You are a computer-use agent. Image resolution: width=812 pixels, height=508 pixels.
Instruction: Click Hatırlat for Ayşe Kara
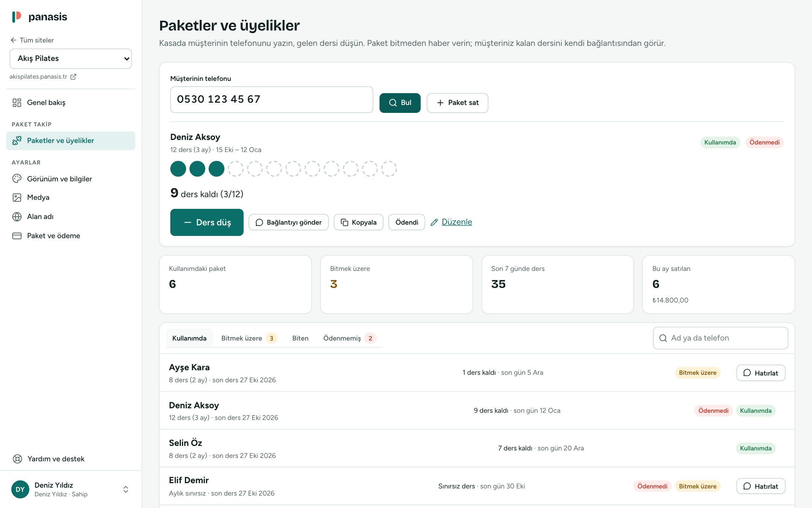pyautogui.click(x=760, y=373)
